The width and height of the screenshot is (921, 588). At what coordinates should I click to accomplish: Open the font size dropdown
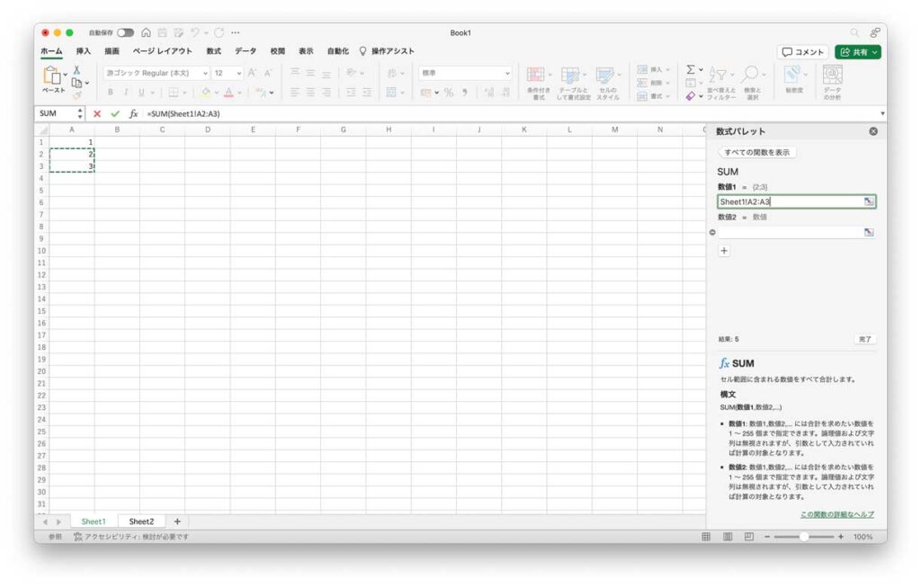coord(238,73)
